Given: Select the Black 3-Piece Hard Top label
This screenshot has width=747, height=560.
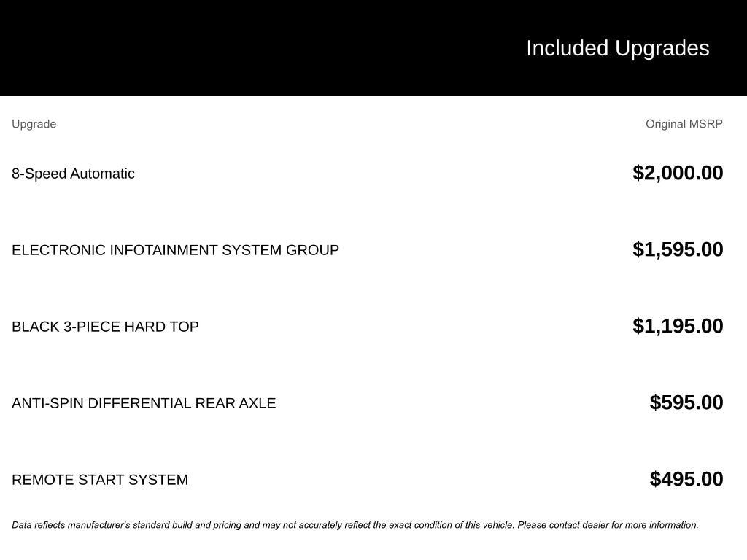Looking at the screenshot, I should [105, 327].
